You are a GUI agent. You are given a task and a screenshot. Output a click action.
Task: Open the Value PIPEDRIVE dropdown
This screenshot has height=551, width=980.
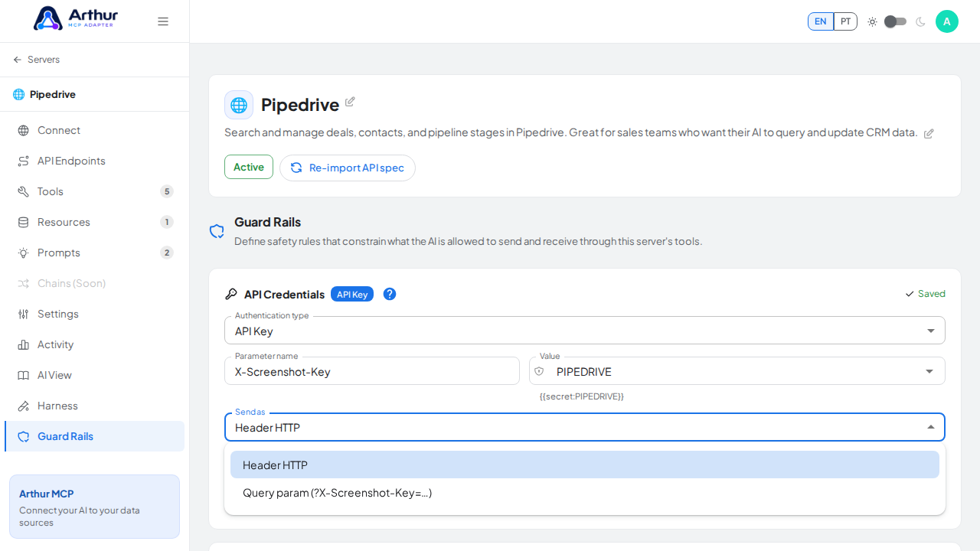[737, 371]
